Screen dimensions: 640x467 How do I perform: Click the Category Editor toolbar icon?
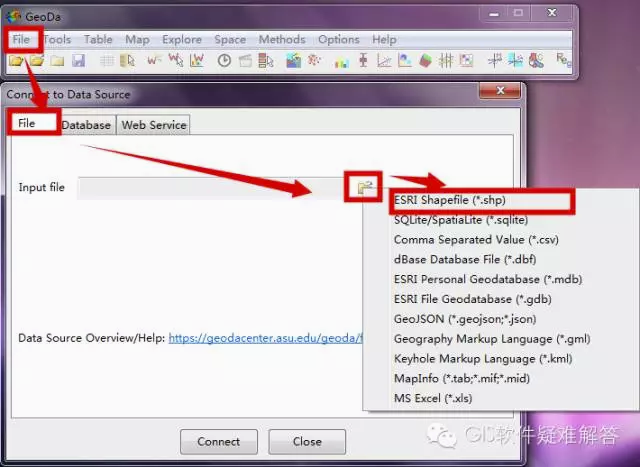tap(266, 61)
